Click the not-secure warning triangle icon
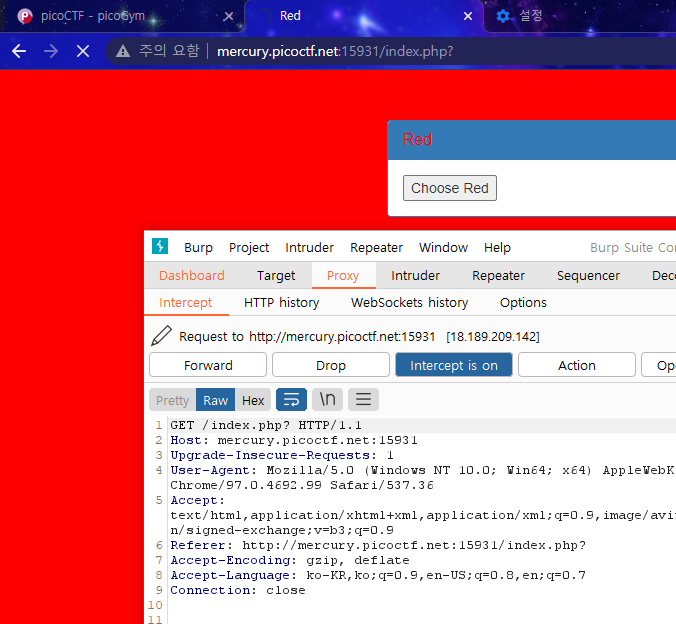The width and height of the screenshot is (676, 624). tap(123, 51)
